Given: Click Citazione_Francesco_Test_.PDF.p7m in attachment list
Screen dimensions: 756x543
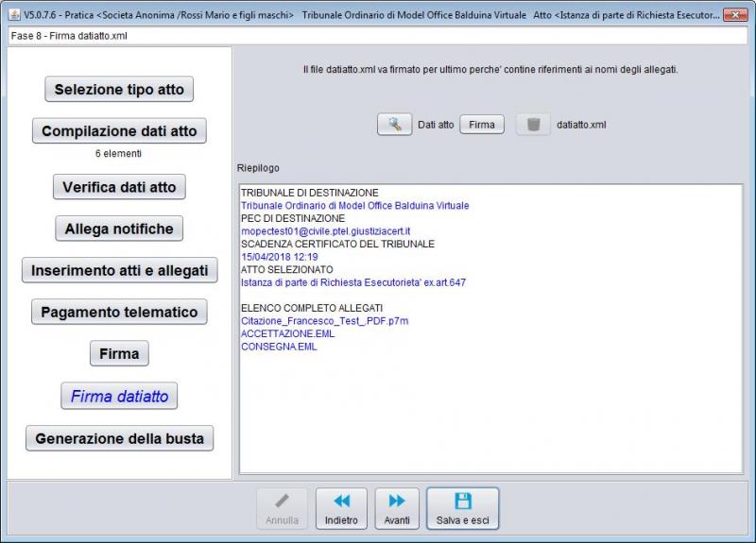Looking at the screenshot, I should coord(324,321).
